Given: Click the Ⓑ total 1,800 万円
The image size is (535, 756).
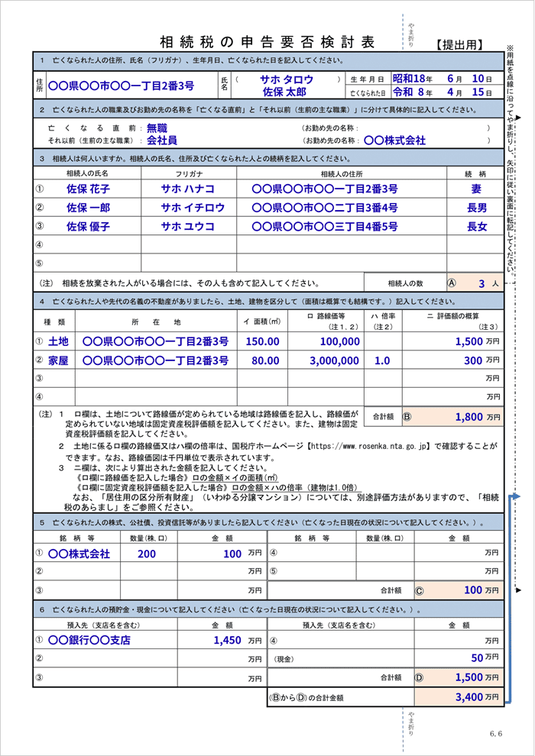Looking at the screenshot, I should [477, 417].
